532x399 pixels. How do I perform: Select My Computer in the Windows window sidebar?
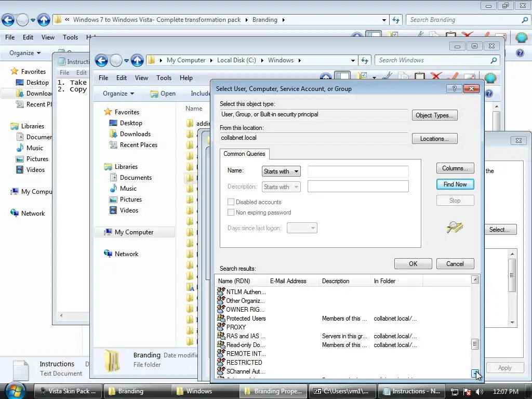pos(135,232)
